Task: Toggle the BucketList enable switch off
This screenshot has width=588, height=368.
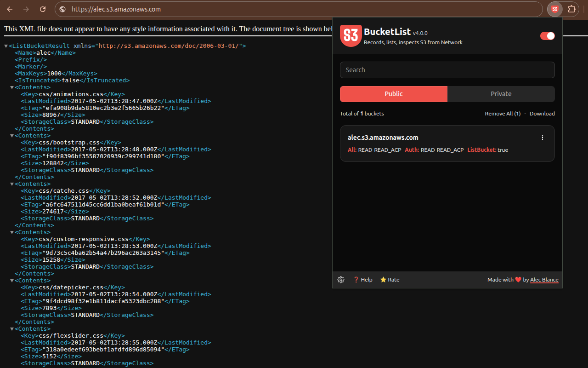Action: coord(547,36)
